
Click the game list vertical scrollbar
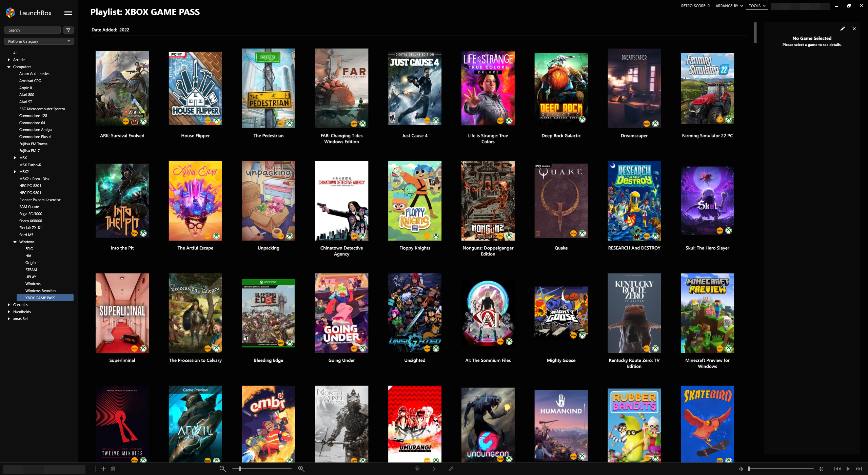coord(755,33)
